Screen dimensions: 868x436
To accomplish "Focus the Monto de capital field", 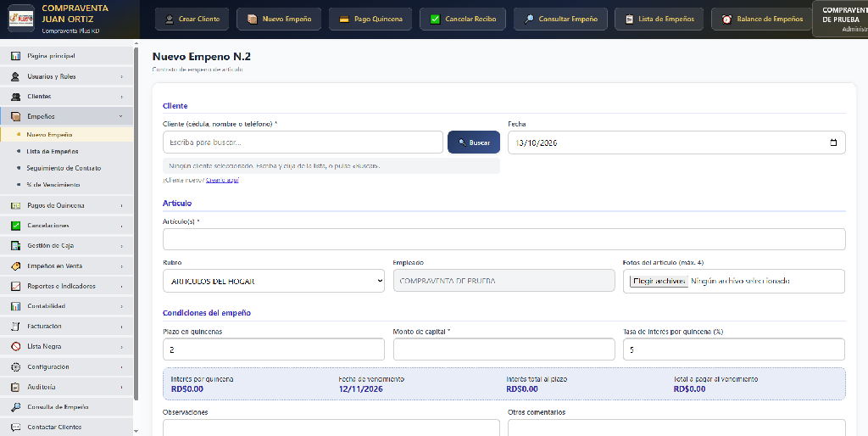I will [504, 349].
